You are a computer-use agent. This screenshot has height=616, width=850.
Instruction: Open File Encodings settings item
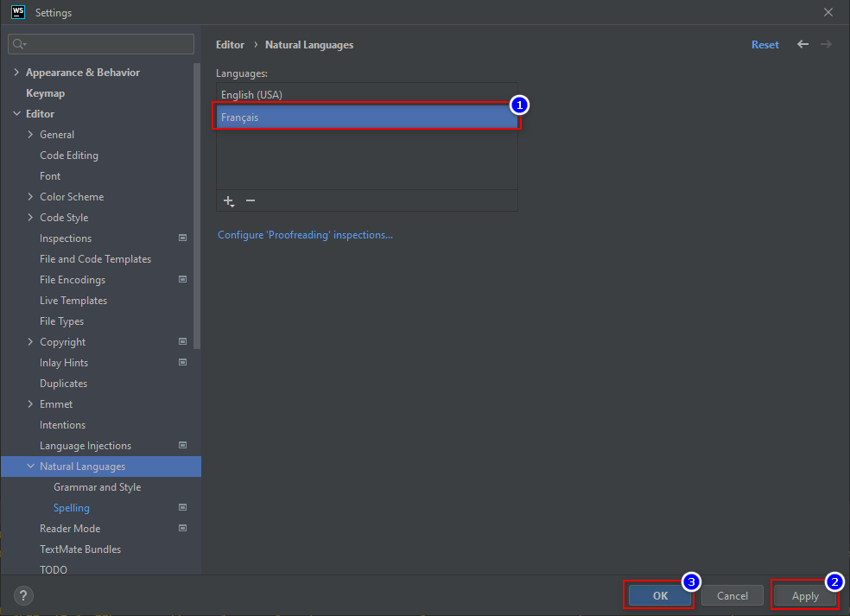73,280
